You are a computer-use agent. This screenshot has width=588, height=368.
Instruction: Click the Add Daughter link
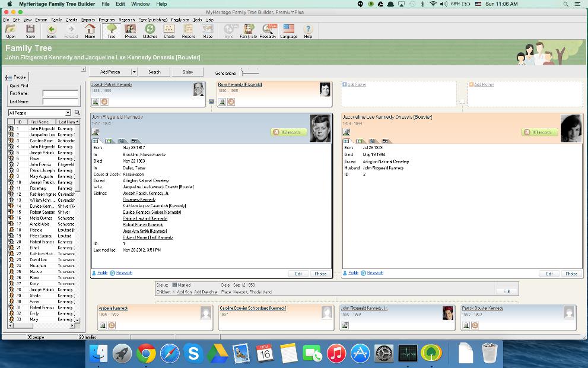pos(206,292)
